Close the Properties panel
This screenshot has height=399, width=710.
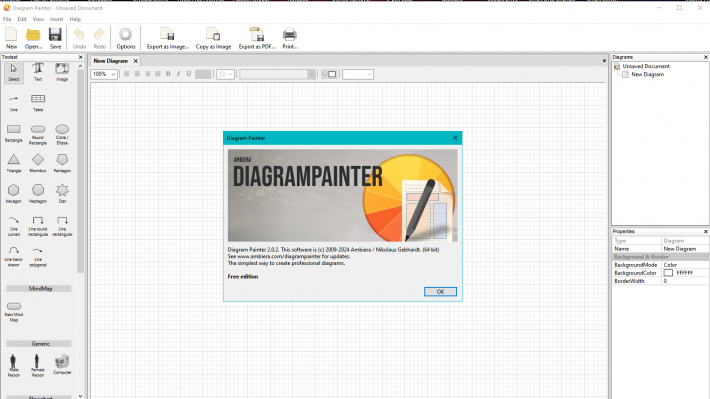pyautogui.click(x=705, y=231)
